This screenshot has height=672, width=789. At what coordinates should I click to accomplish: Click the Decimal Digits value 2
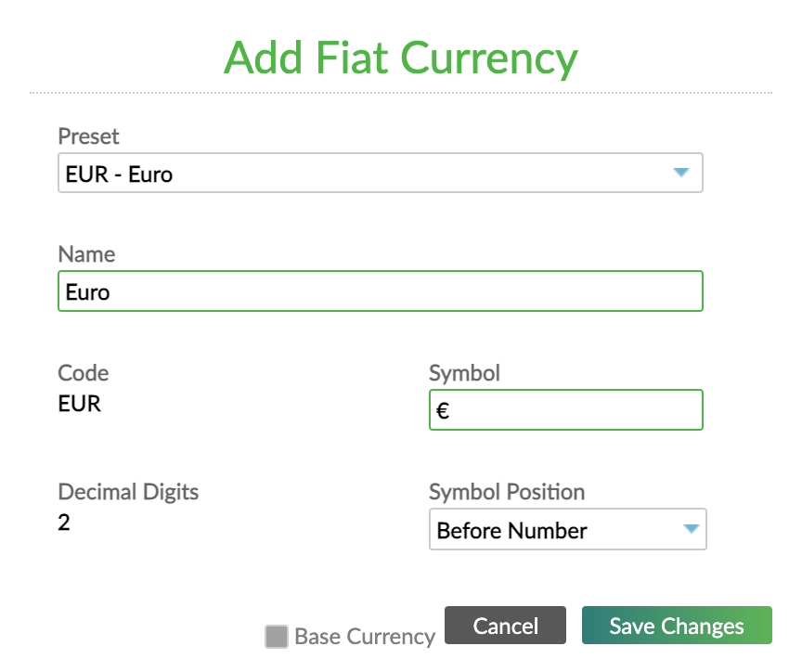(63, 522)
